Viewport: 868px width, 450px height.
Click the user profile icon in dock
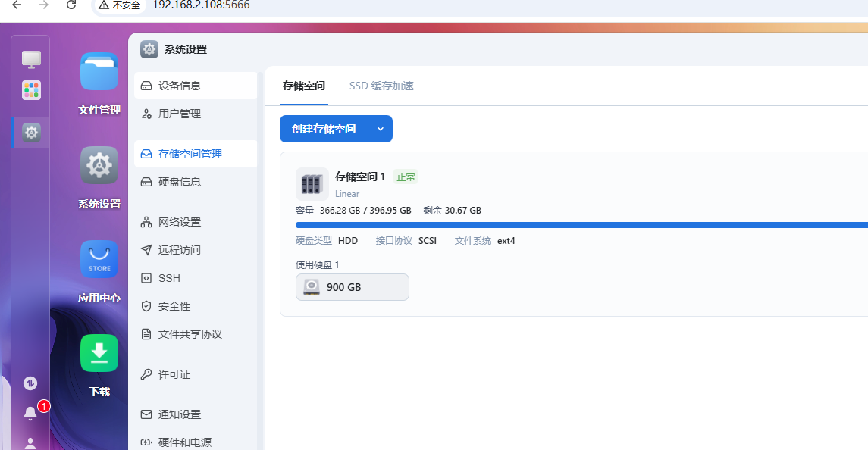click(30, 443)
